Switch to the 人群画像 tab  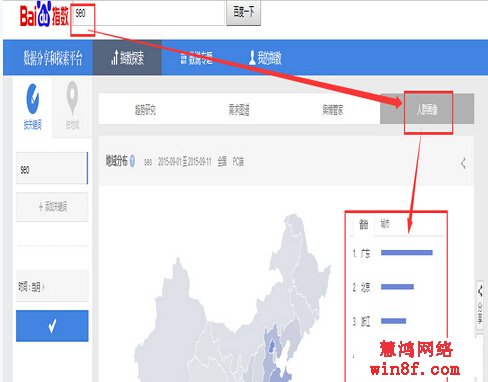pos(427,109)
